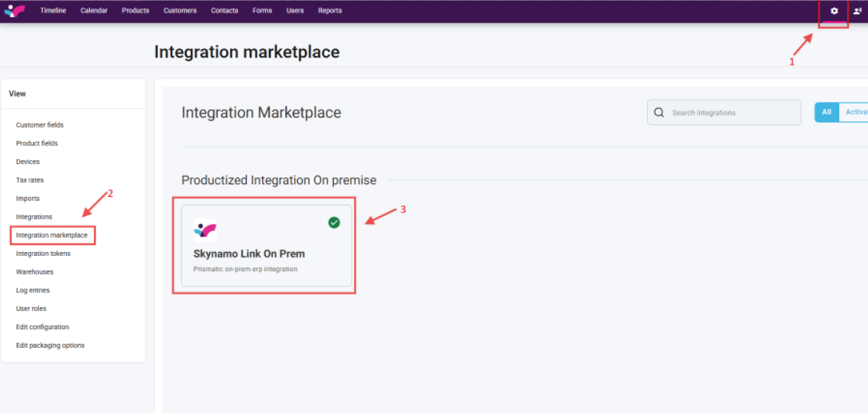The width and height of the screenshot is (868, 413).
Task: Open User roles page
Action: pos(31,309)
